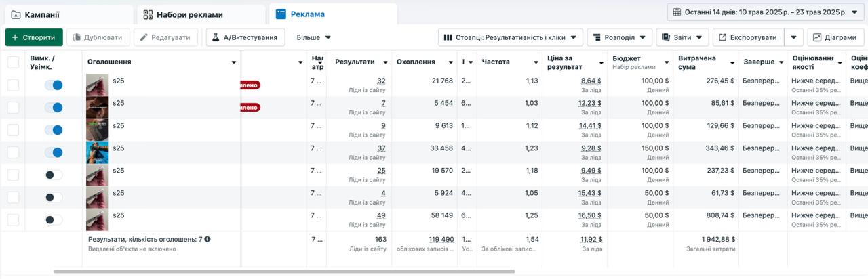
Task: Expand the Розподіл breakdown dropdown
Action: click(x=619, y=37)
